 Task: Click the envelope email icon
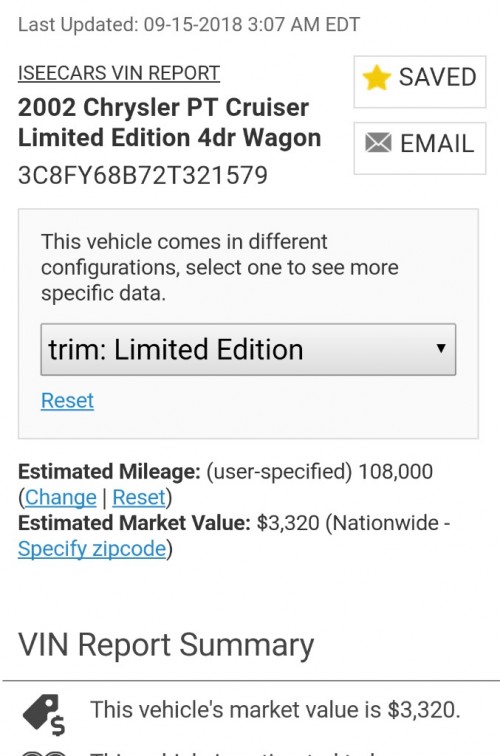click(378, 143)
